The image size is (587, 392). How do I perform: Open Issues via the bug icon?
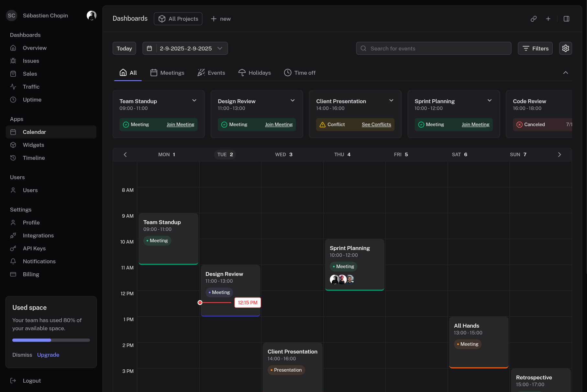(x=13, y=61)
